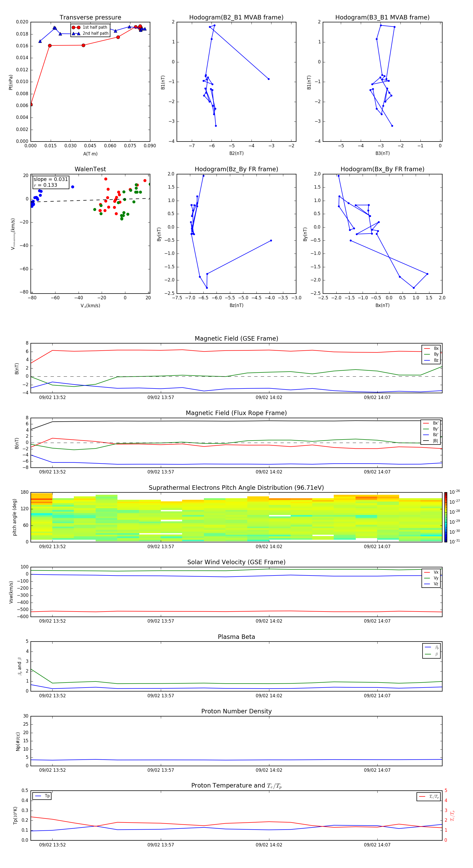Viewport: 473px width, 868px height.
Task: Click the outlier point in Bz_By hodogram
Action: 271,241
